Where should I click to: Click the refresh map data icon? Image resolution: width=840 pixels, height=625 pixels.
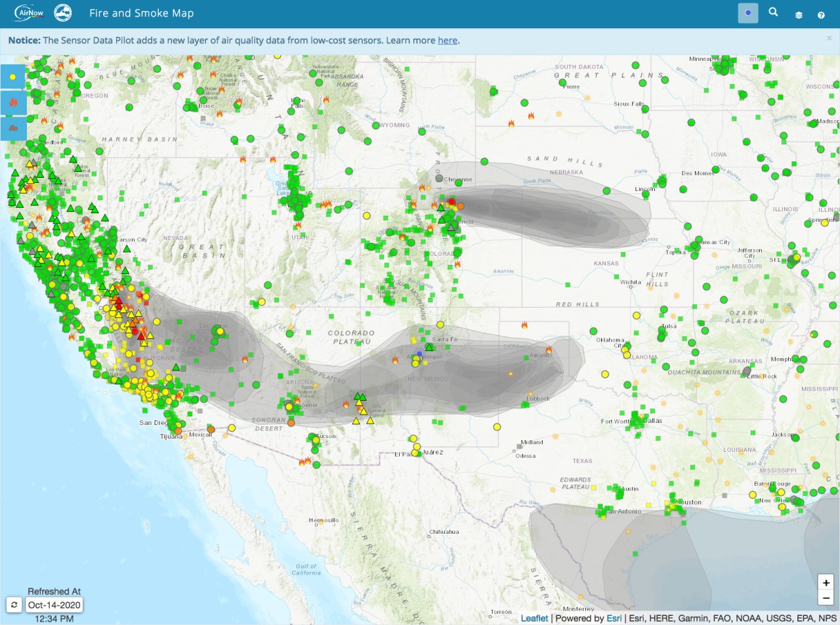click(x=14, y=605)
